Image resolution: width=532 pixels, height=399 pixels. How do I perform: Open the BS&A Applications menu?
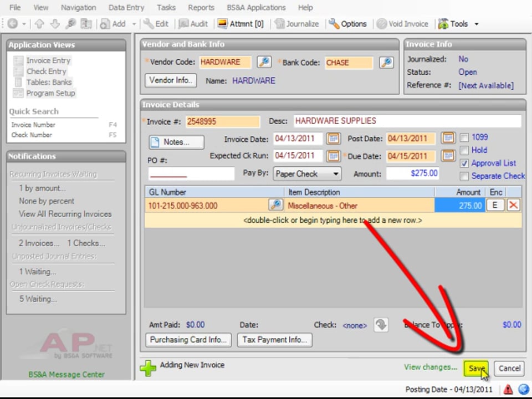pos(256,7)
